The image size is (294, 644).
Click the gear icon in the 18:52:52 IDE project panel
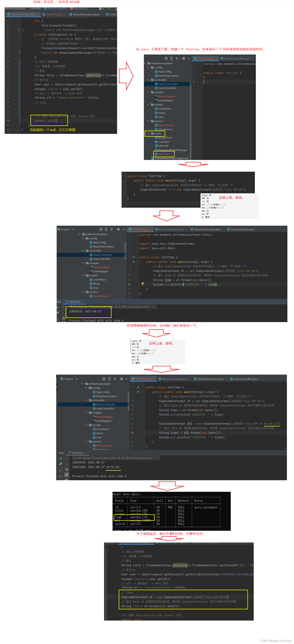pyautogui.click(x=122, y=379)
